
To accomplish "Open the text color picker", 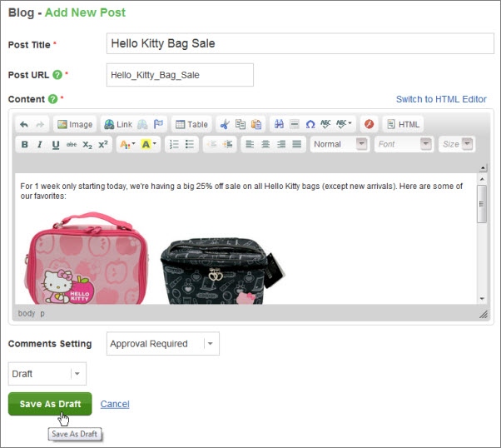I will [127, 145].
